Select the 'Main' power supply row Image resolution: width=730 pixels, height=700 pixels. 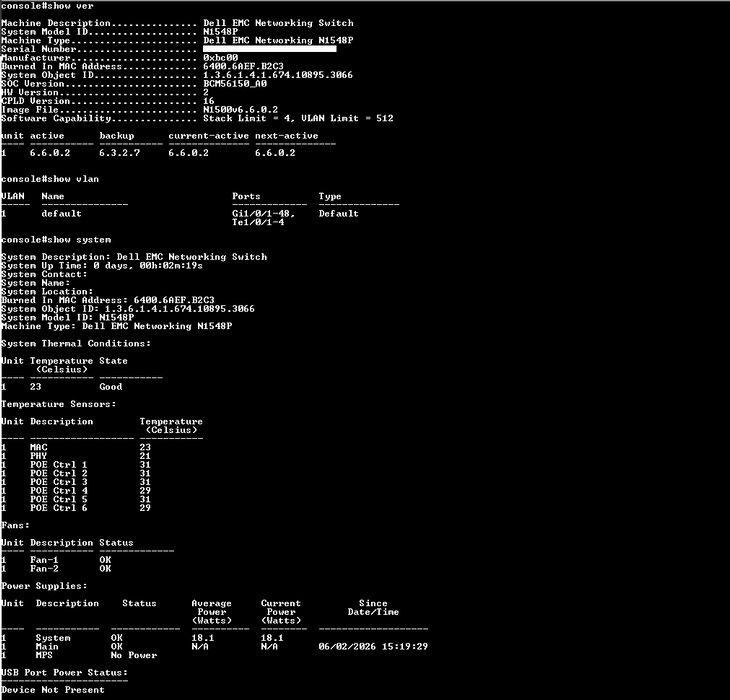click(214, 646)
